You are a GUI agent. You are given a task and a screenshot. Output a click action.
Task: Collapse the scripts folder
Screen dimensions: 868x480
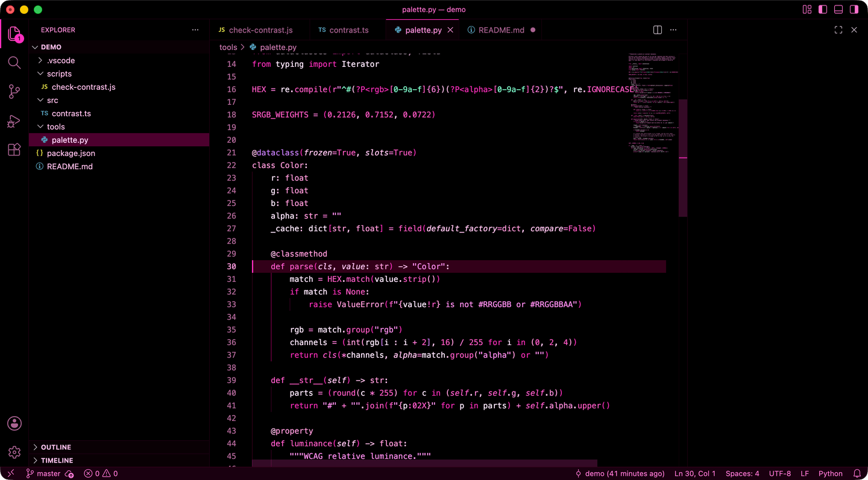pyautogui.click(x=119, y=73)
